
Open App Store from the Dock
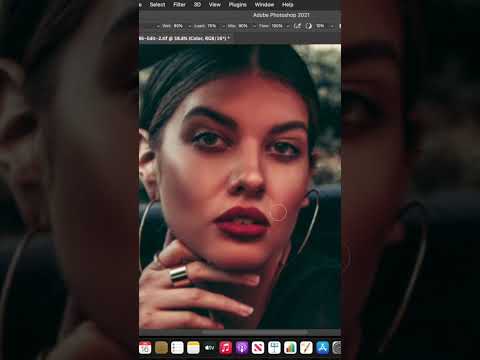point(323,348)
